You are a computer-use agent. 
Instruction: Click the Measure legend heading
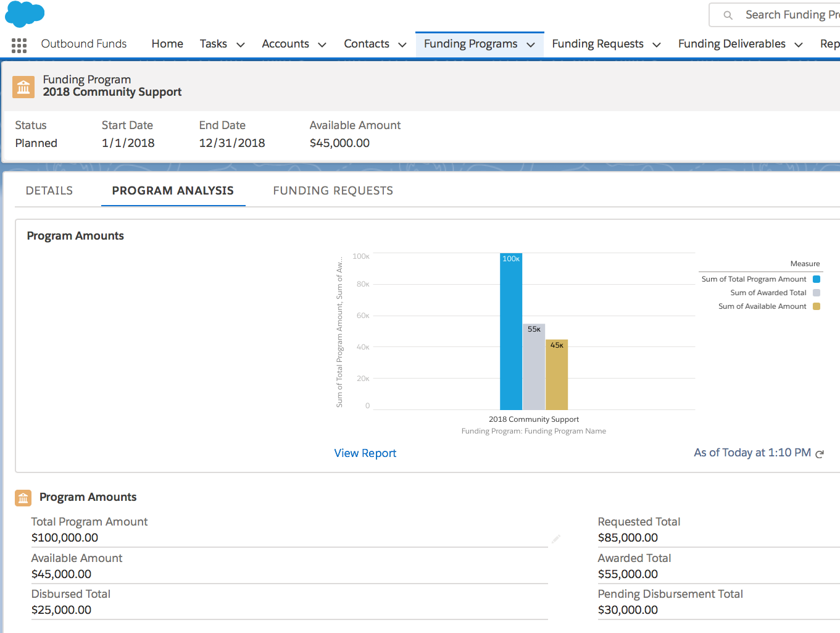[805, 264]
